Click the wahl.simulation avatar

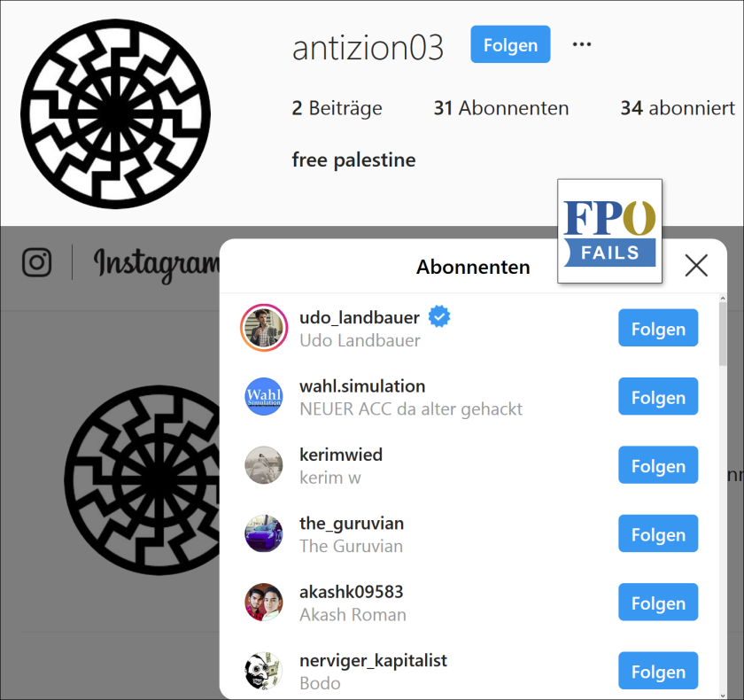[264, 397]
